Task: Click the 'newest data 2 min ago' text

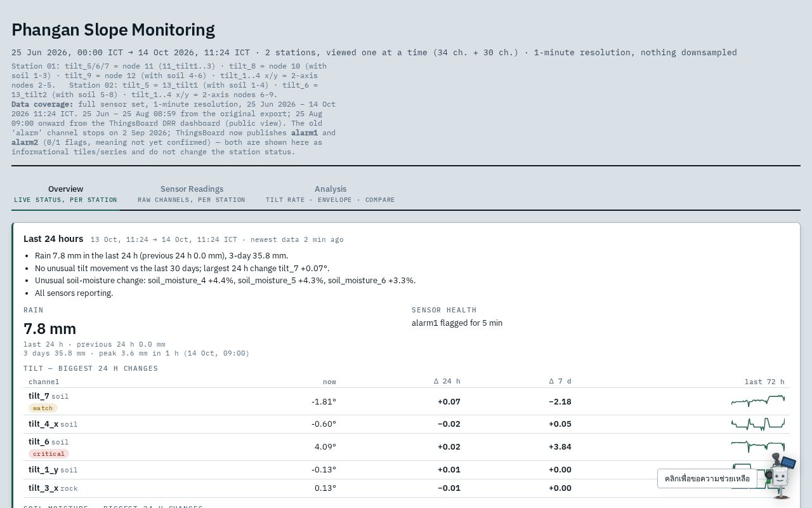Action: pos(297,239)
